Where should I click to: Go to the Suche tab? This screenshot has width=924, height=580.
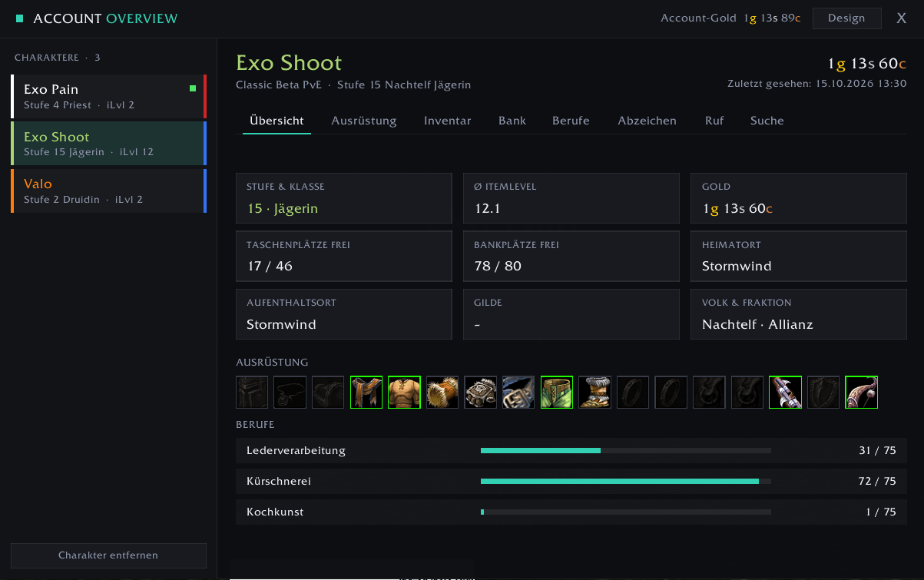pos(767,121)
